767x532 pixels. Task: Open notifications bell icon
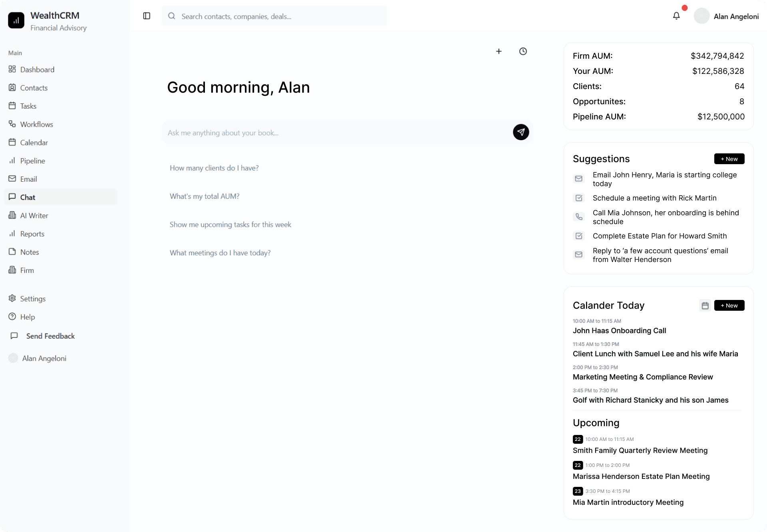(676, 16)
